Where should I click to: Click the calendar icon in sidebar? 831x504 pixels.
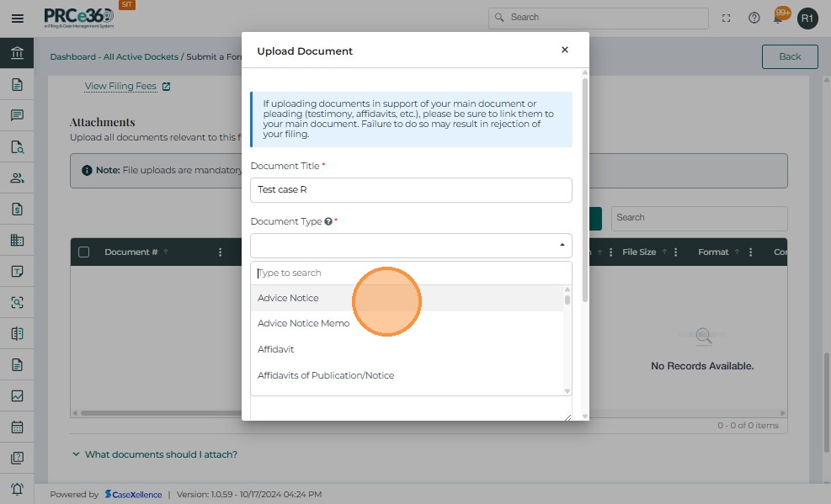(17, 427)
